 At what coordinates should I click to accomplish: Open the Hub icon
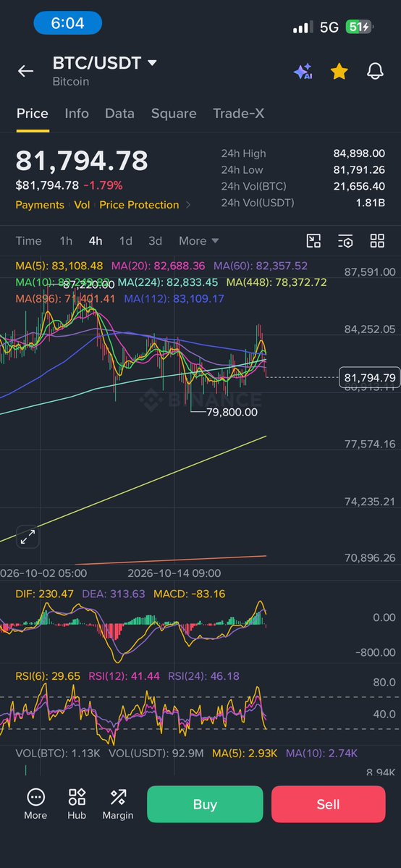pyautogui.click(x=77, y=804)
